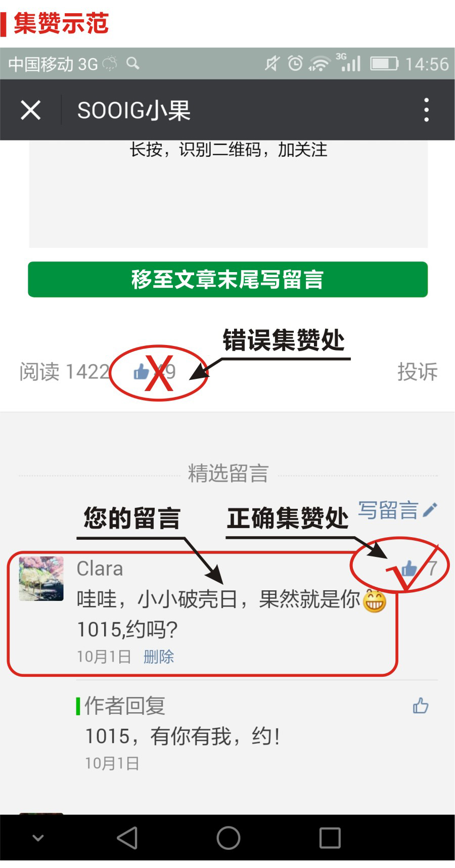Tap the Clara username
The height and width of the screenshot is (868, 455).
[x=100, y=569]
